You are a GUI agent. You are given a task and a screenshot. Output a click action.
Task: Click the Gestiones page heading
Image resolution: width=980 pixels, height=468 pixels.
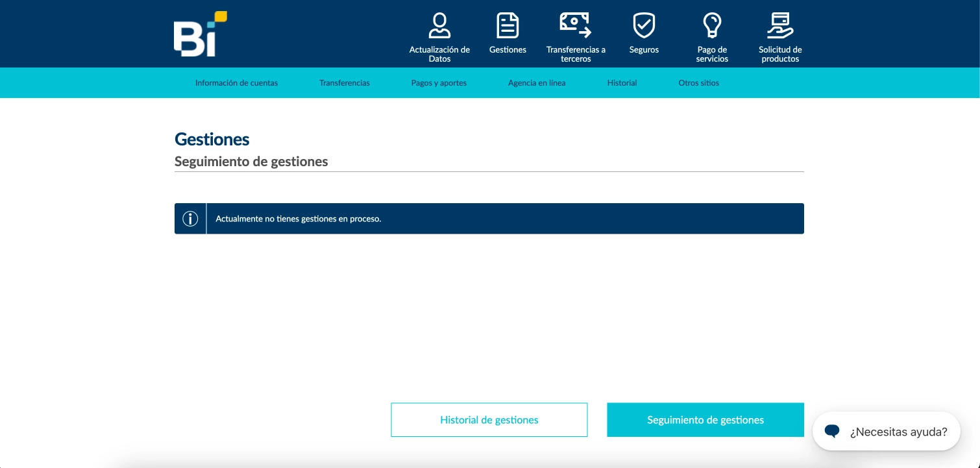coord(212,140)
